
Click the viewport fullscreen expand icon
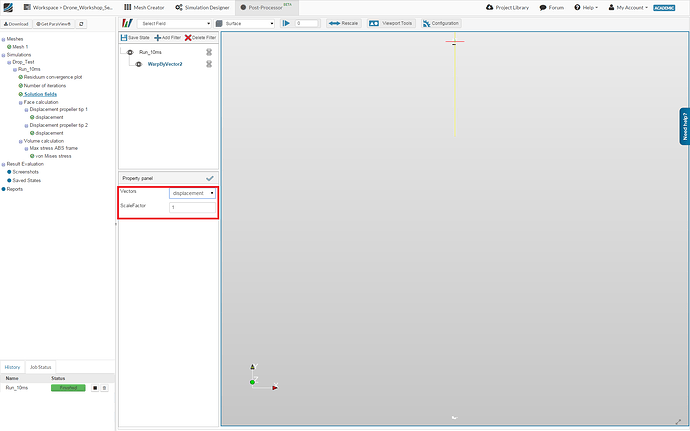678,421
